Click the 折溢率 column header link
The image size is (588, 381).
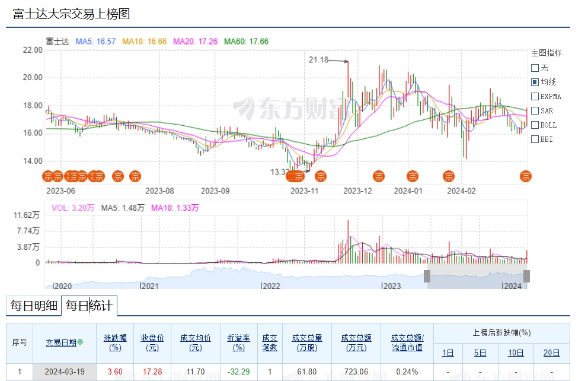click(239, 342)
